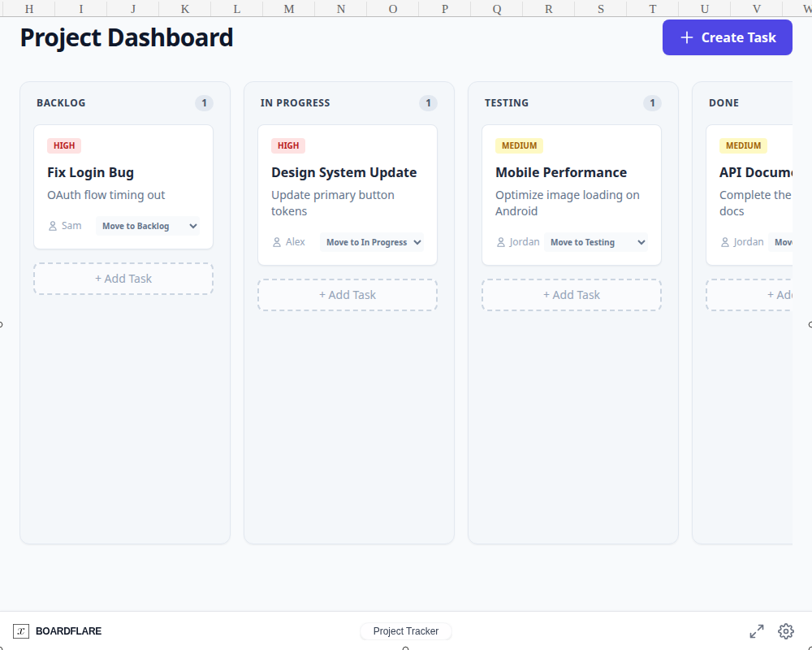Click the MEDIUM badge on API Documentation
Viewport: 812px width, 650px height.
coord(743,145)
